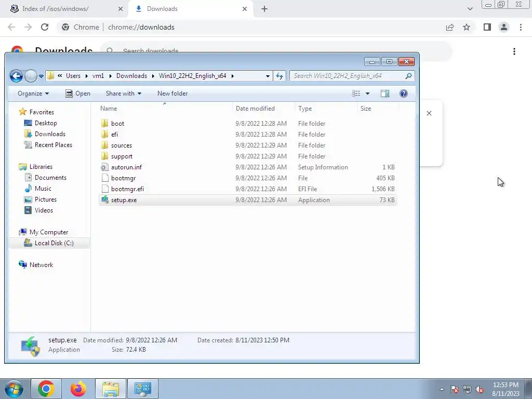Click vm1 in the breadcrumb path
Image resolution: width=532 pixels, height=399 pixels.
click(98, 76)
